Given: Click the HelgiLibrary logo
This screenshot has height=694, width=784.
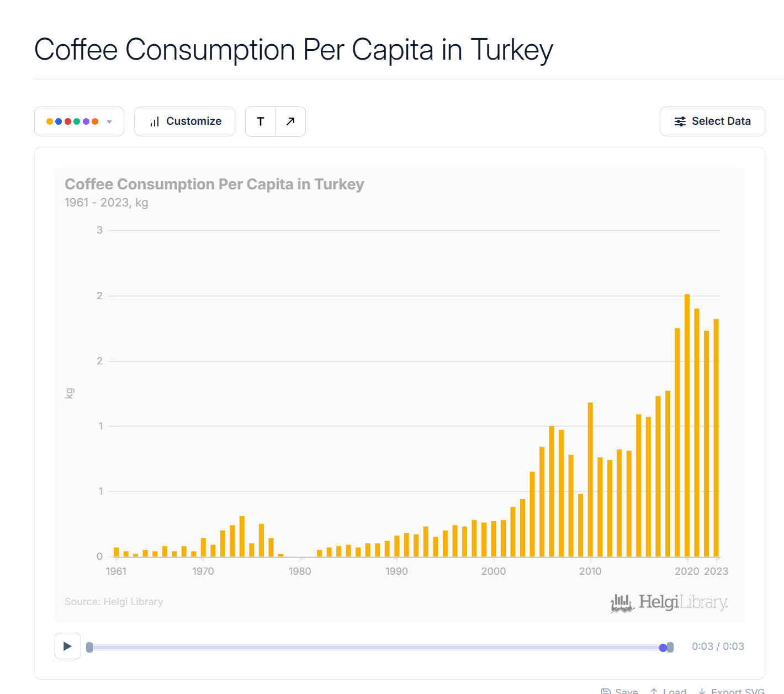Looking at the screenshot, I should coord(669,602).
